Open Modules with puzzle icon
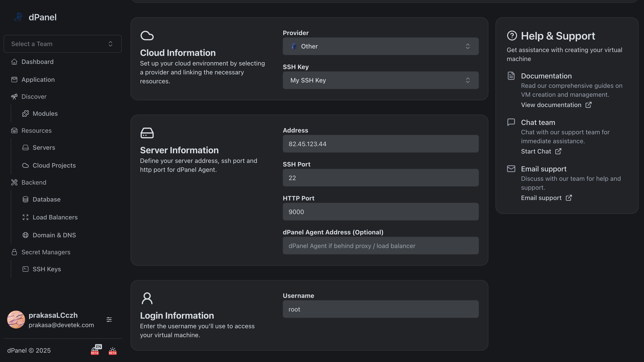The image size is (644, 362). (45, 114)
